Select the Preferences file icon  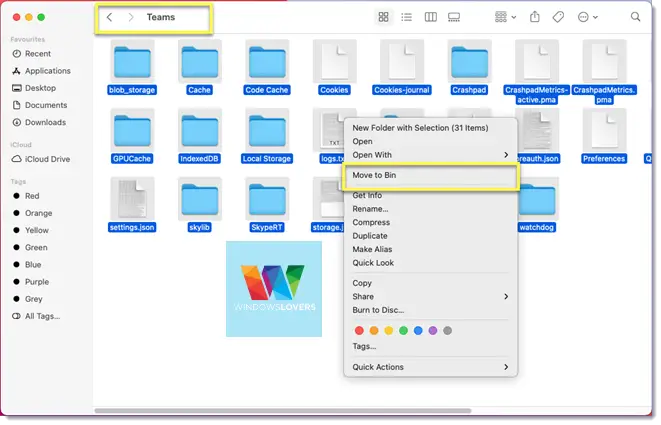pos(604,131)
